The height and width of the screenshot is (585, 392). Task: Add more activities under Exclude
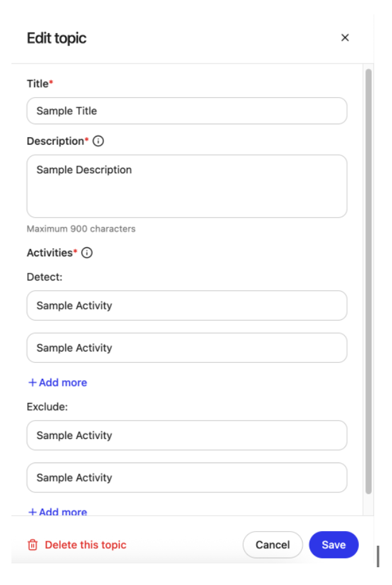pos(57,511)
